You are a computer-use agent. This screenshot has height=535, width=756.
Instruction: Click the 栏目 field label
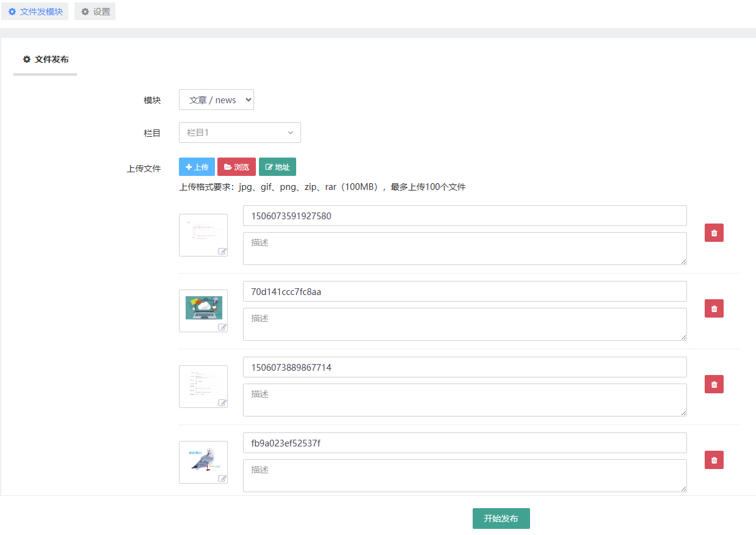(x=152, y=133)
